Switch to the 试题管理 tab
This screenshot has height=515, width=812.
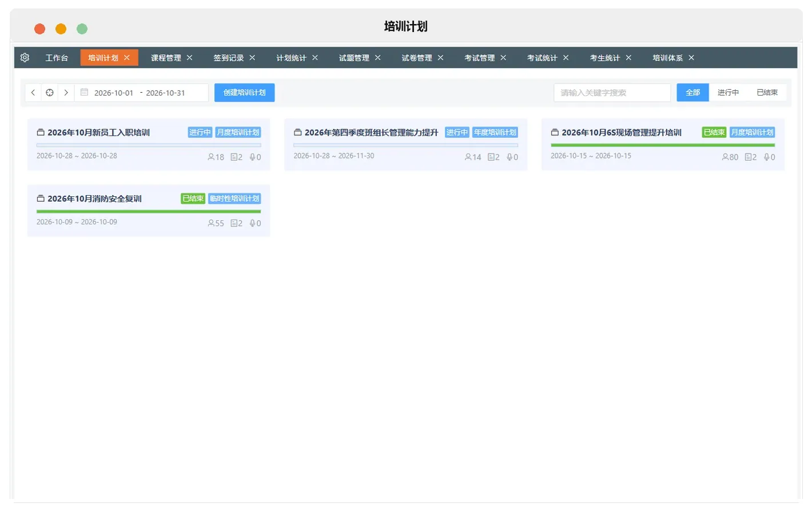tap(354, 58)
